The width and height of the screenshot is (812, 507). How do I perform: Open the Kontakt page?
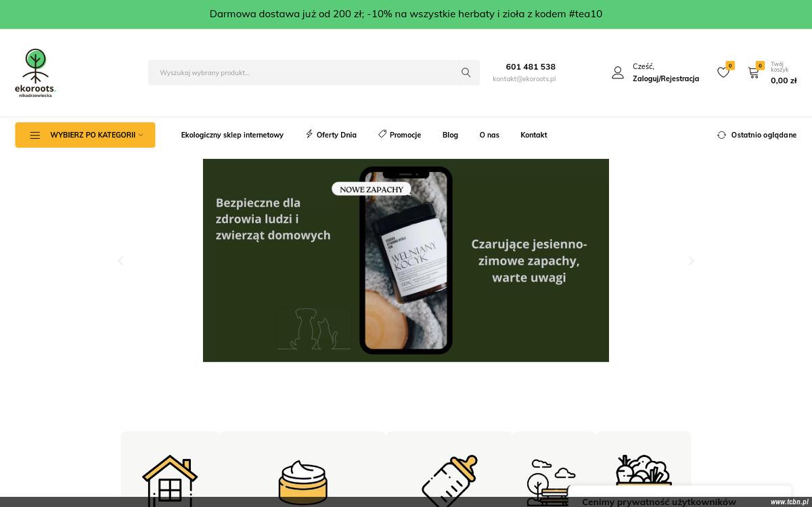(534, 135)
